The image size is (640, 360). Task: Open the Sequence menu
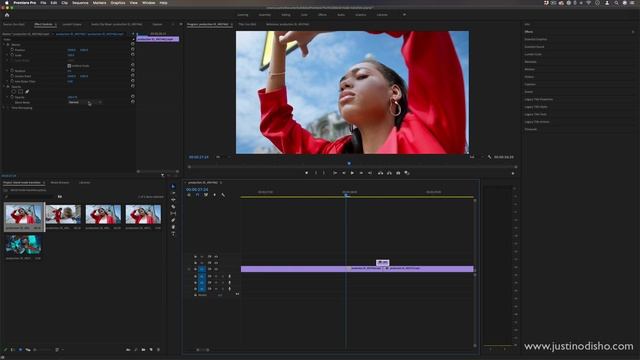(x=80, y=3)
